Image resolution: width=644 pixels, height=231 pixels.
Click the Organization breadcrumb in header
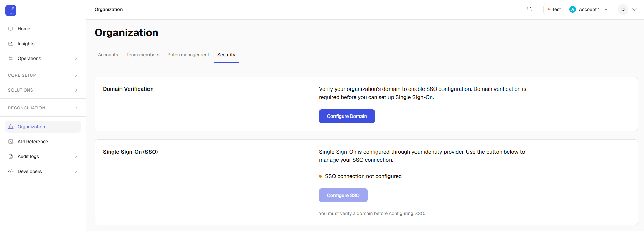pos(108,9)
